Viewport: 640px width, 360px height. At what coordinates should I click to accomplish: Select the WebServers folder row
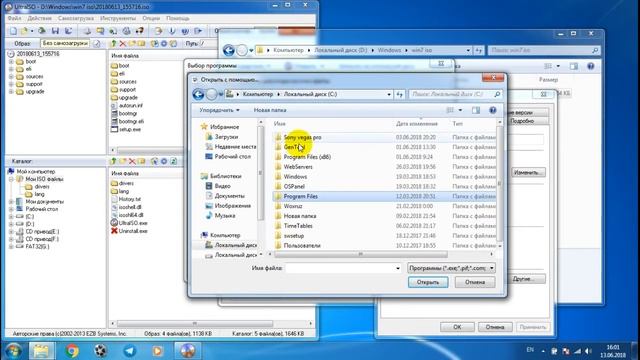tap(384, 167)
